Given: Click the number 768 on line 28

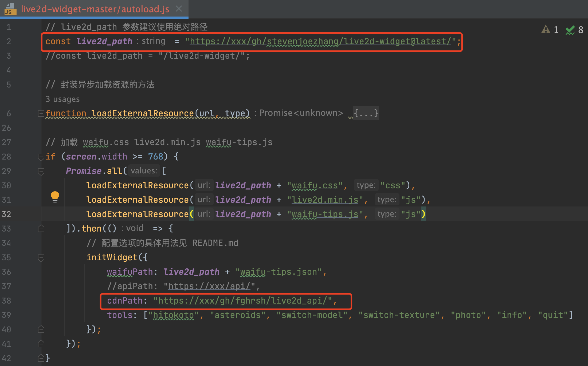Looking at the screenshot, I should click(156, 157).
